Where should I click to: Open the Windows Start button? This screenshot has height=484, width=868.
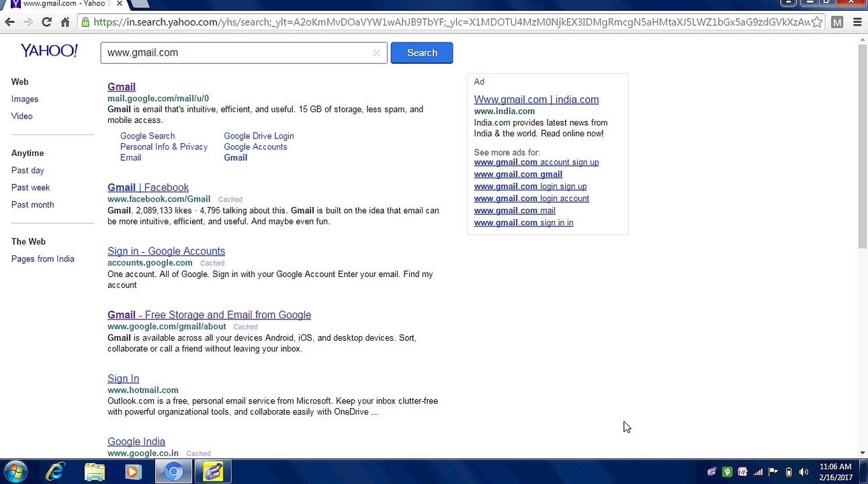pyautogui.click(x=15, y=472)
